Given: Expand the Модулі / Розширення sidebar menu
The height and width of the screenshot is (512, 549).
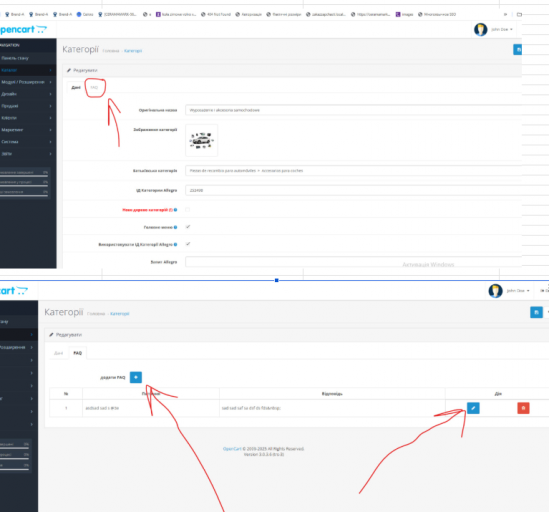Looking at the screenshot, I should 28,82.
